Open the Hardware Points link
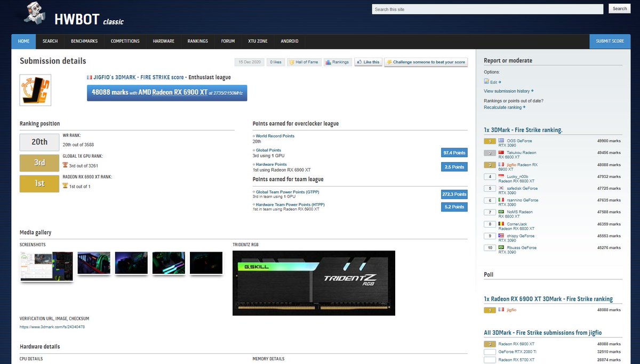The image size is (640, 364). coord(271,165)
